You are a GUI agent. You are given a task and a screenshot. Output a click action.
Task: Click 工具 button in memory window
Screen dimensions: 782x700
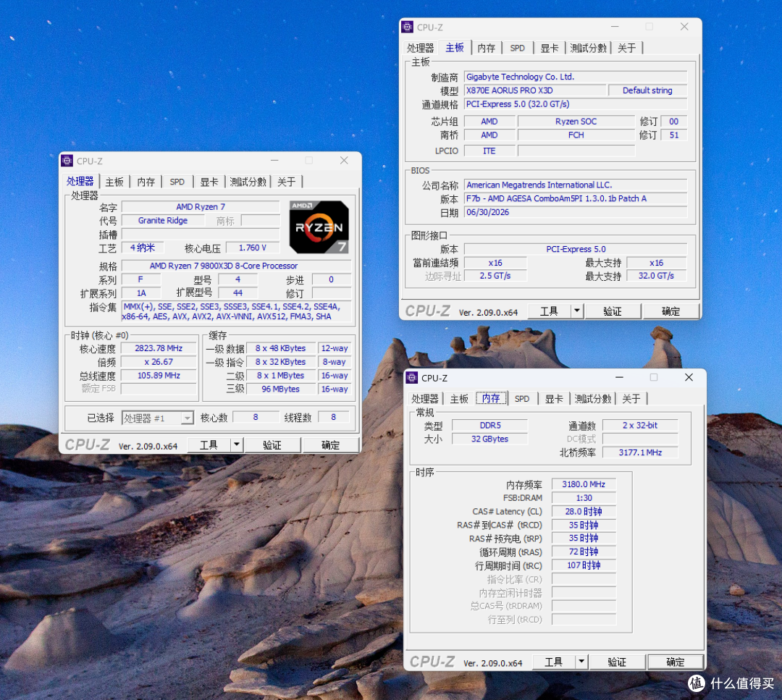(x=554, y=662)
